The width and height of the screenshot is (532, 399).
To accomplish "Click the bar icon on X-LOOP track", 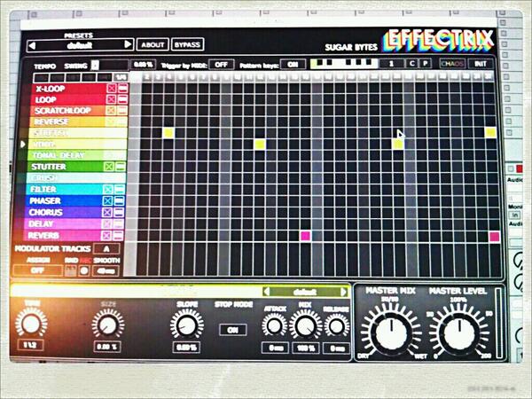I will tap(122, 89).
